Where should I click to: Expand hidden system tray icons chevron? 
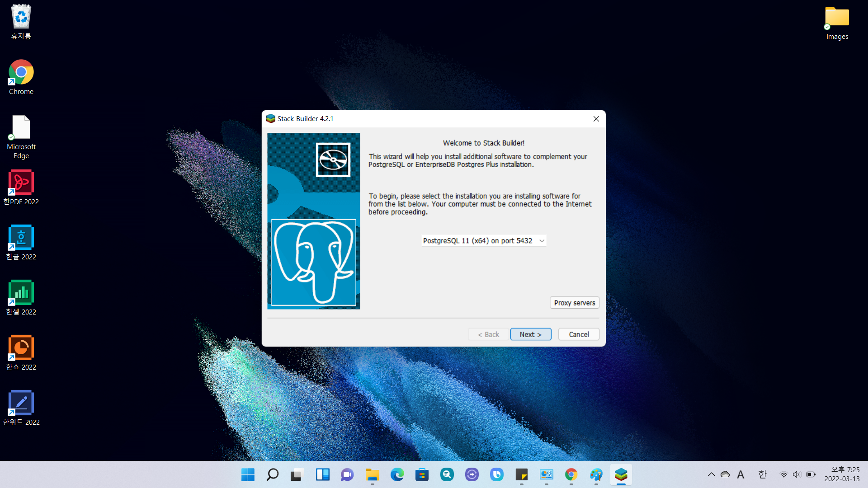pos(711,474)
